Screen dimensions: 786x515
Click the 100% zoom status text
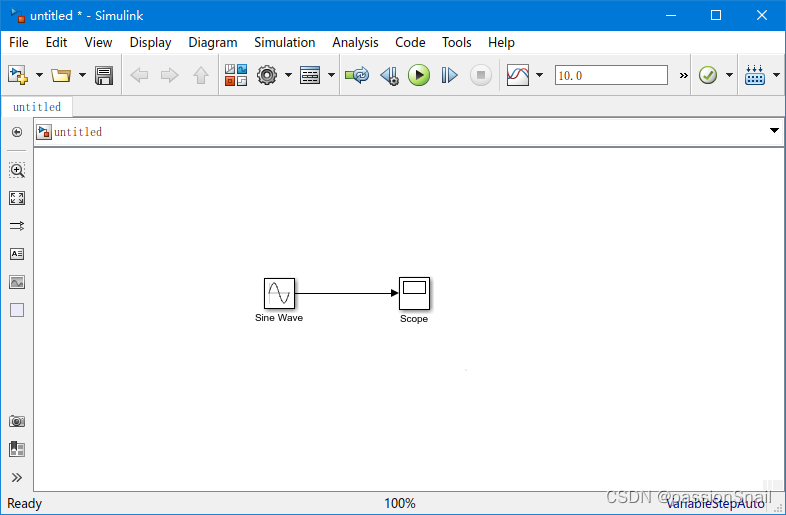(400, 503)
